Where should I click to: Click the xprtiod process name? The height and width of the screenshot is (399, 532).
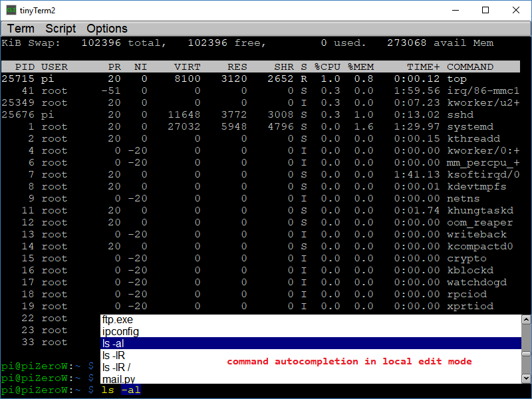[x=470, y=307]
